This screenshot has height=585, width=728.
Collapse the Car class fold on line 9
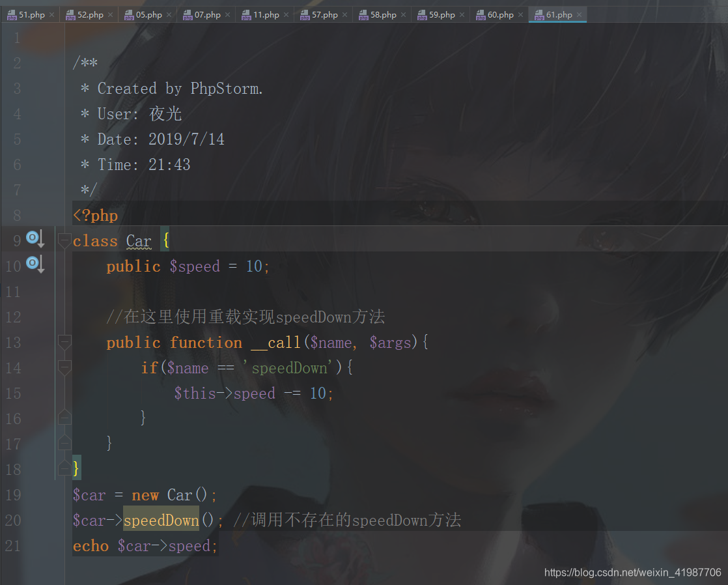tap(64, 240)
